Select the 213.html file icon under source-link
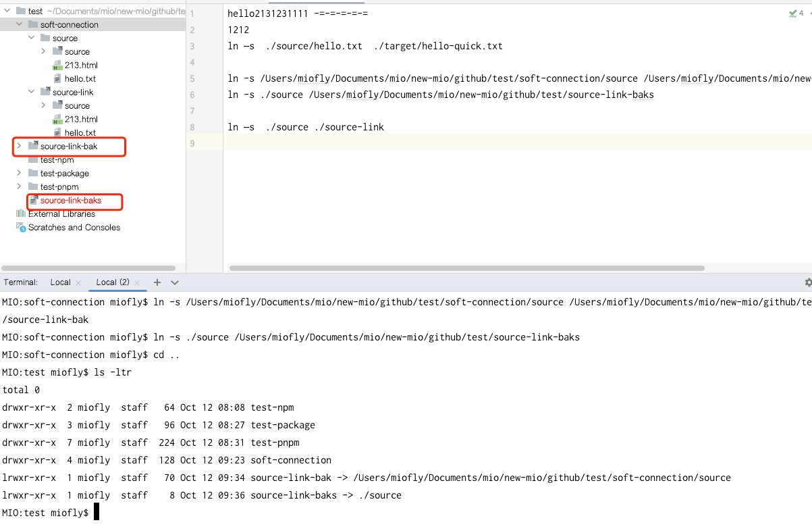The height and width of the screenshot is (531, 812). [57, 120]
